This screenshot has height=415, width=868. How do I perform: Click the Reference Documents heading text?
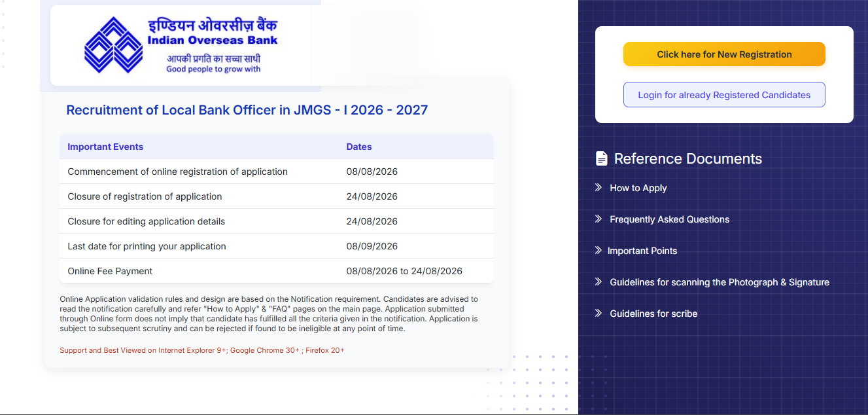688,158
